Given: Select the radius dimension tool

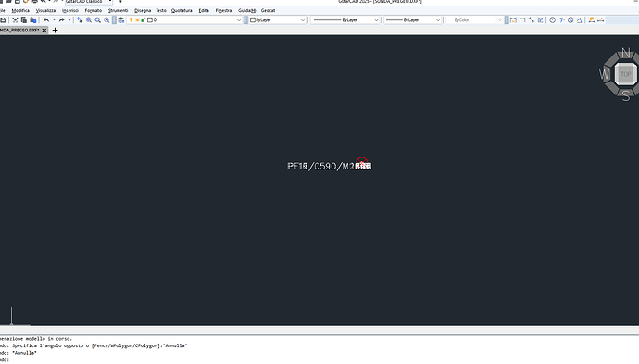Looking at the screenshot, I should (x=553, y=20).
